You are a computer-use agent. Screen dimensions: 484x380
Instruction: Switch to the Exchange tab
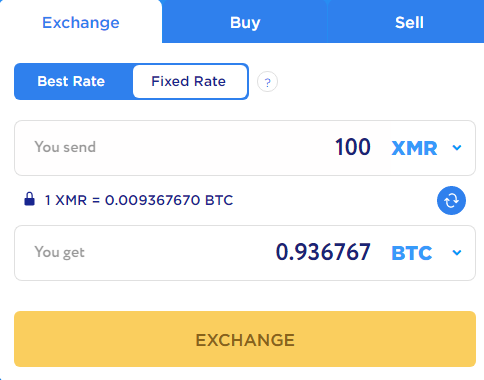point(81,23)
